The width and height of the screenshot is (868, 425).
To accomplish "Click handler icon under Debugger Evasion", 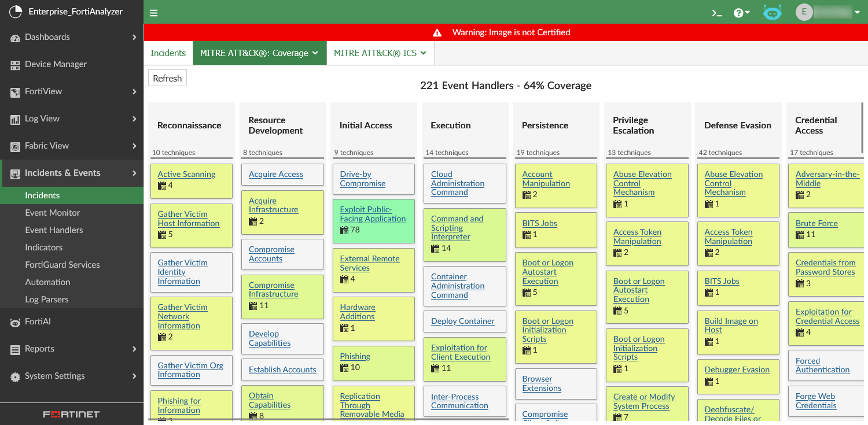I will pos(709,382).
